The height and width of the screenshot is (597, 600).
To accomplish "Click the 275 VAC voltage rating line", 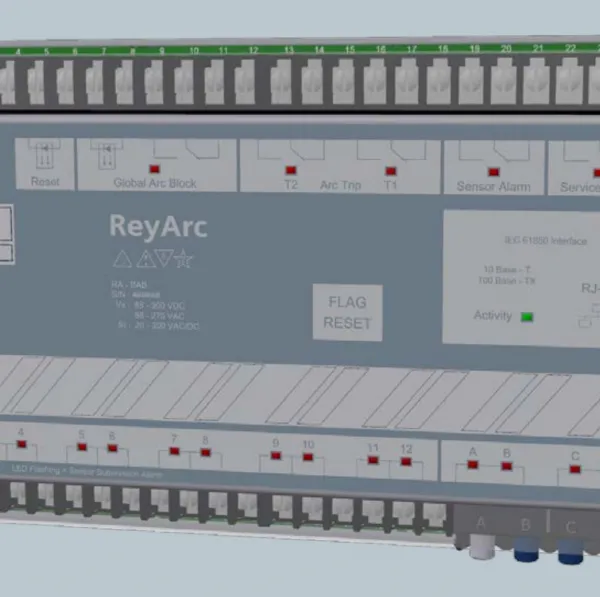I will coord(159,316).
